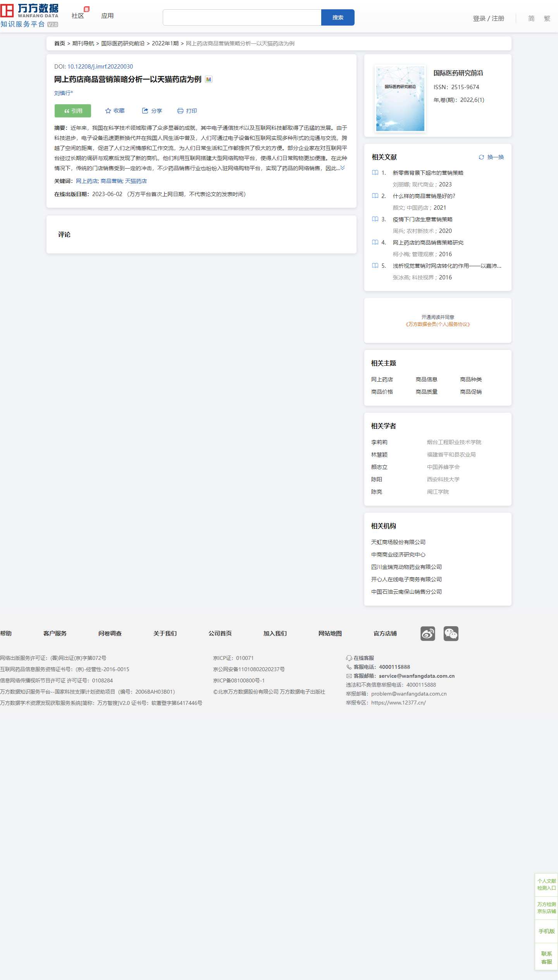Click the Wanfang Data logo

click(29, 16)
